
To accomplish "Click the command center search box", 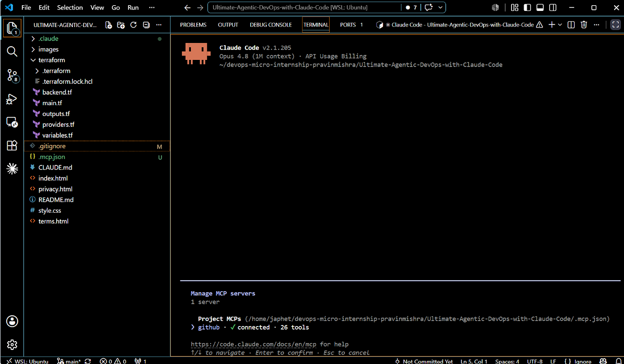I will 303,8.
